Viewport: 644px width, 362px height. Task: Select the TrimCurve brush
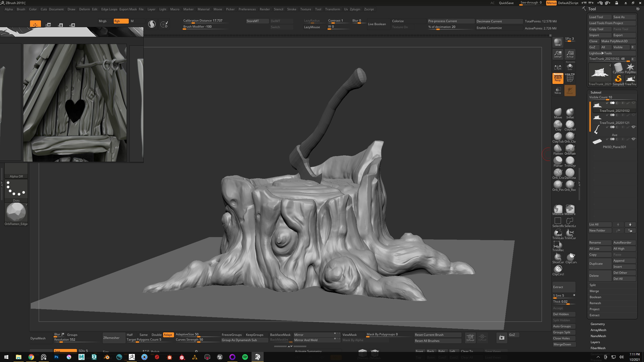(570, 234)
